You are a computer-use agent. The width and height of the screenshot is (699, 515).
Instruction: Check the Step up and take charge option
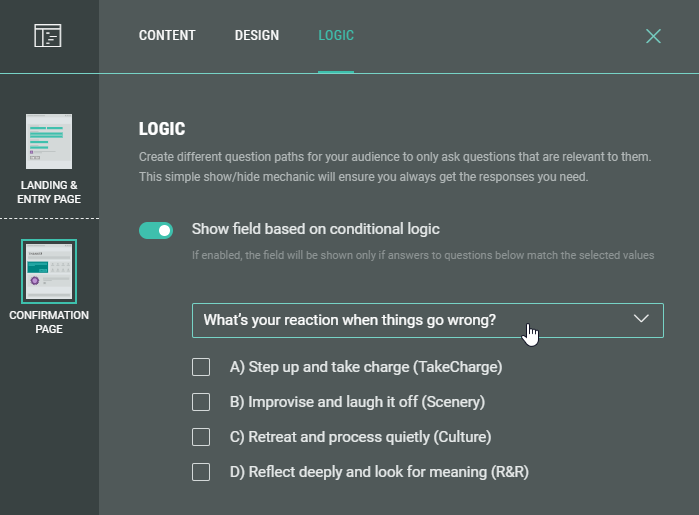tap(201, 367)
